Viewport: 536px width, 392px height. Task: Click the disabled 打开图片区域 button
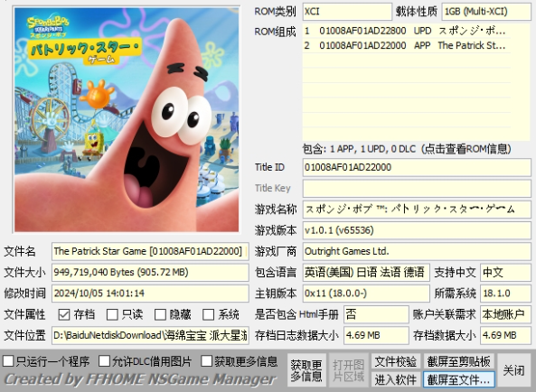coord(348,370)
